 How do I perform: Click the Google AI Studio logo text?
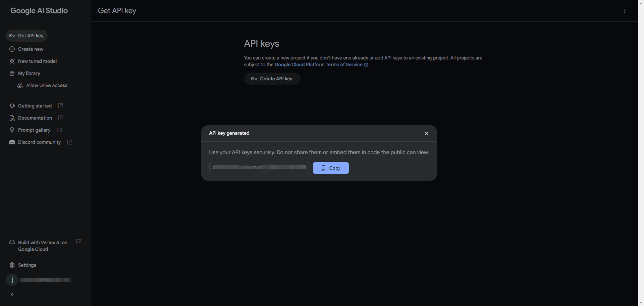coord(39,11)
